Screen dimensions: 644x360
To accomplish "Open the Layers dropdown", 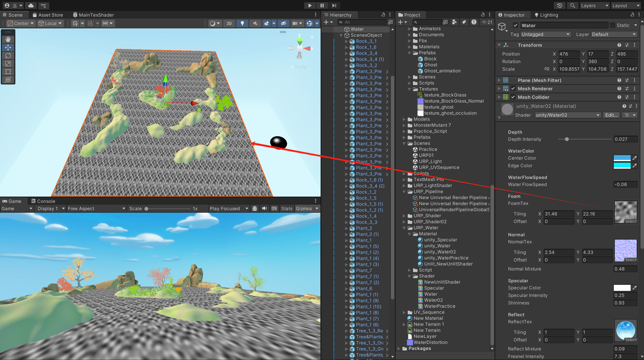I will (594, 6).
